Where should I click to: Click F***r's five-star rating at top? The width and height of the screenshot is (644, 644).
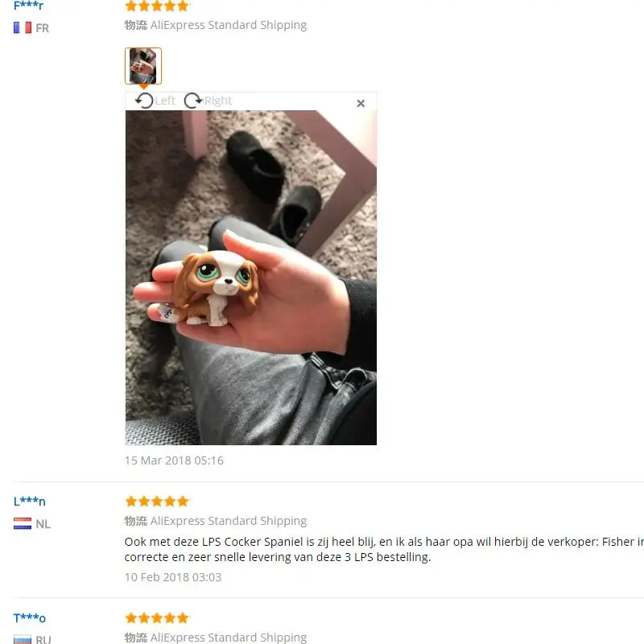pyautogui.click(x=157, y=6)
